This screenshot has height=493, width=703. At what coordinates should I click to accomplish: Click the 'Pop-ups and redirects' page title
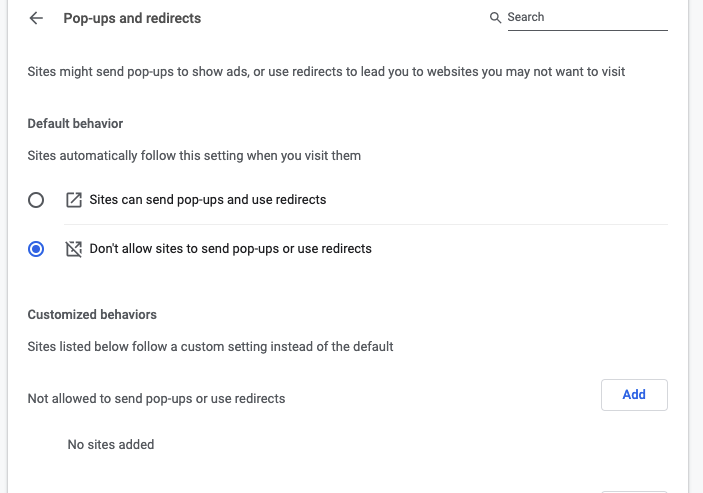[x=132, y=18]
